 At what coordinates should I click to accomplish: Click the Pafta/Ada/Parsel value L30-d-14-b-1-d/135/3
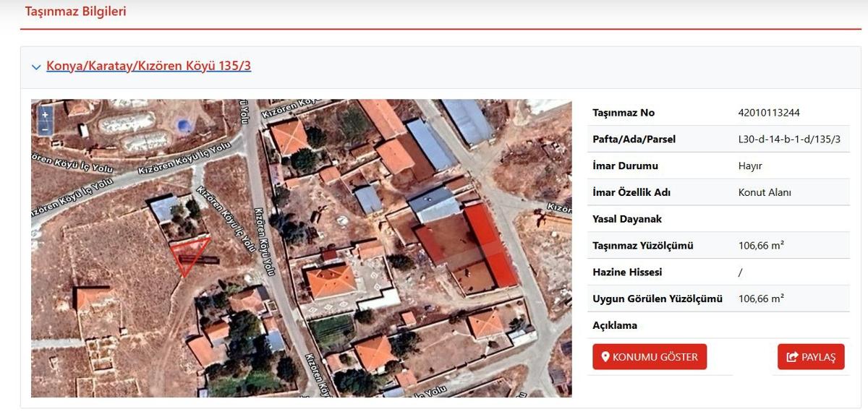[789, 139]
